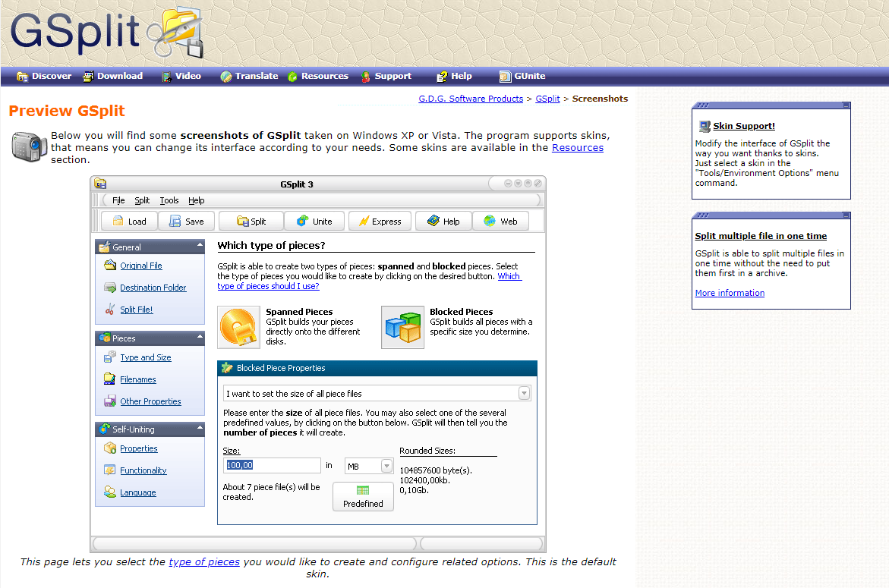Open the Original File link
The height and width of the screenshot is (588, 889).
pos(141,266)
